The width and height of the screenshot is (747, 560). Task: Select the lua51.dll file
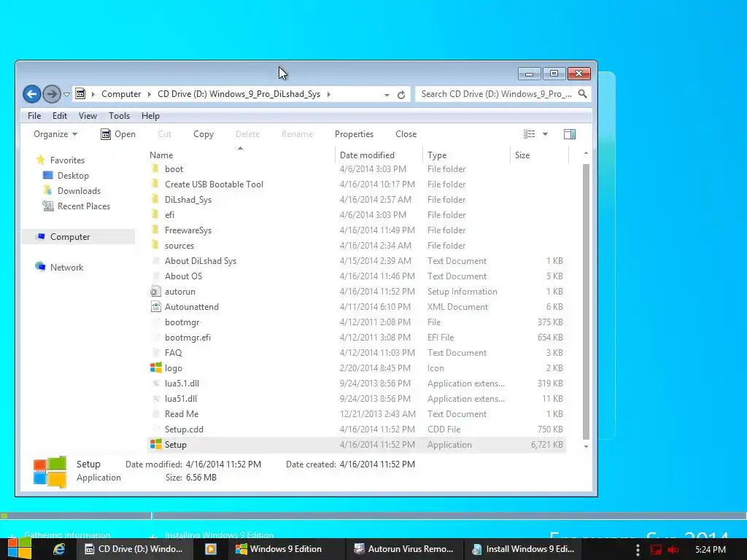tap(181, 399)
